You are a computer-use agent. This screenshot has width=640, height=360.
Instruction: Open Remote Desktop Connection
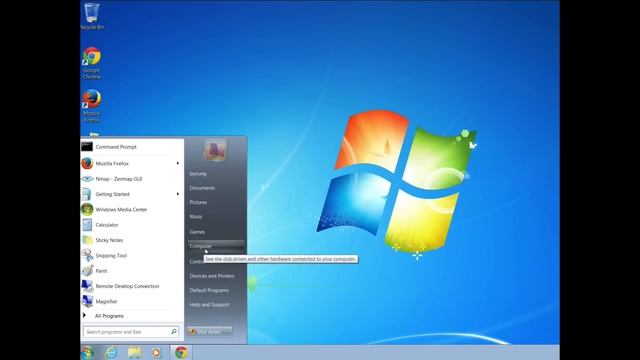tap(132, 286)
